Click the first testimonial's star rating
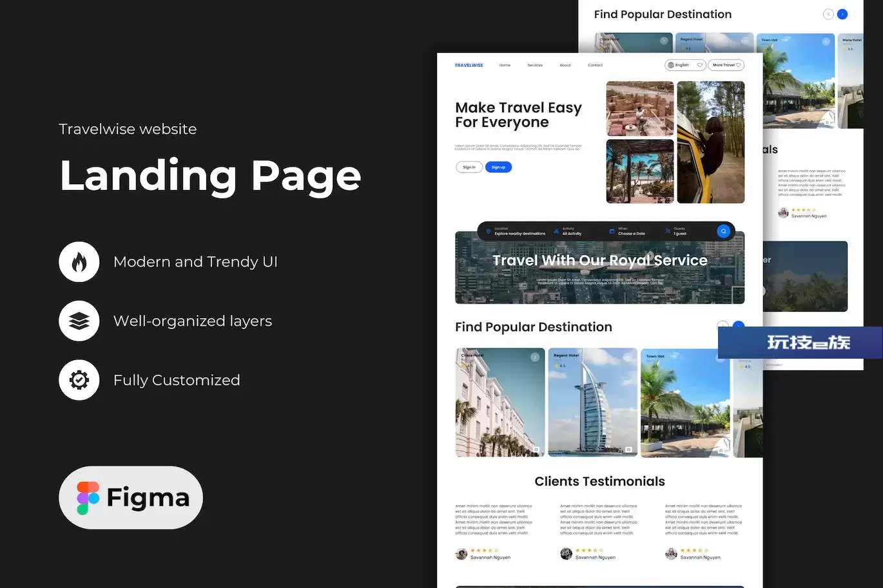 tap(485, 551)
